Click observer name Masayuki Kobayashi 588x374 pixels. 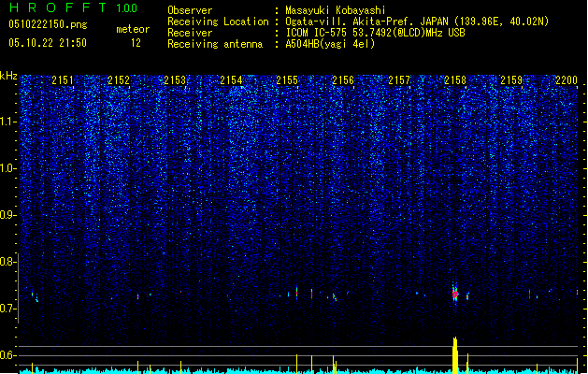click(x=336, y=10)
